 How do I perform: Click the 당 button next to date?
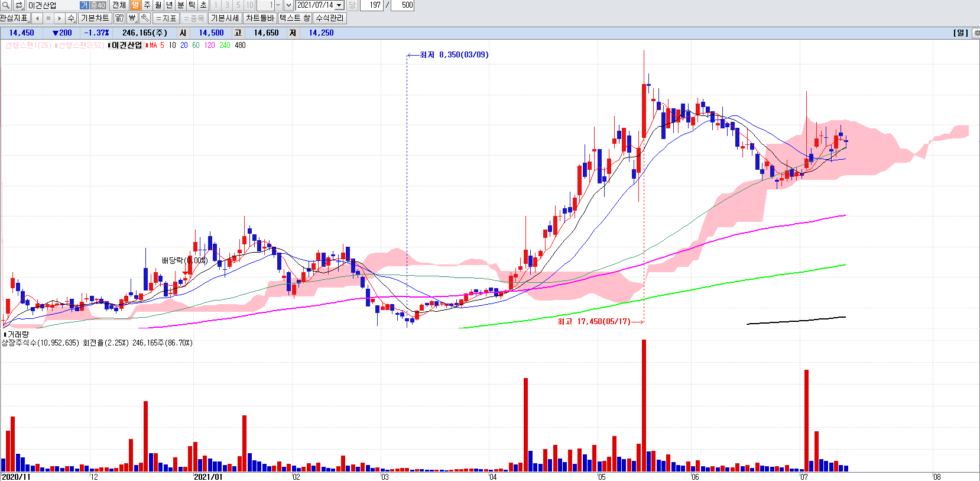pyautogui.click(x=352, y=5)
